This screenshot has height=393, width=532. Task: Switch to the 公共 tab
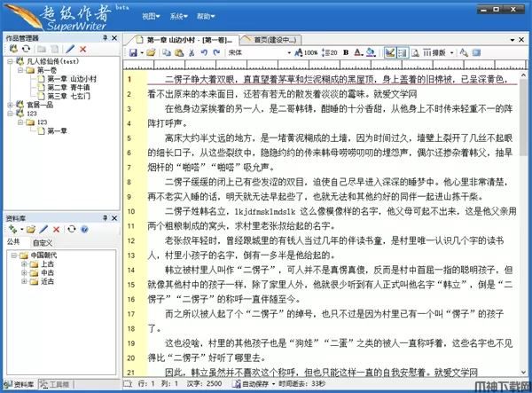pyautogui.click(x=13, y=242)
